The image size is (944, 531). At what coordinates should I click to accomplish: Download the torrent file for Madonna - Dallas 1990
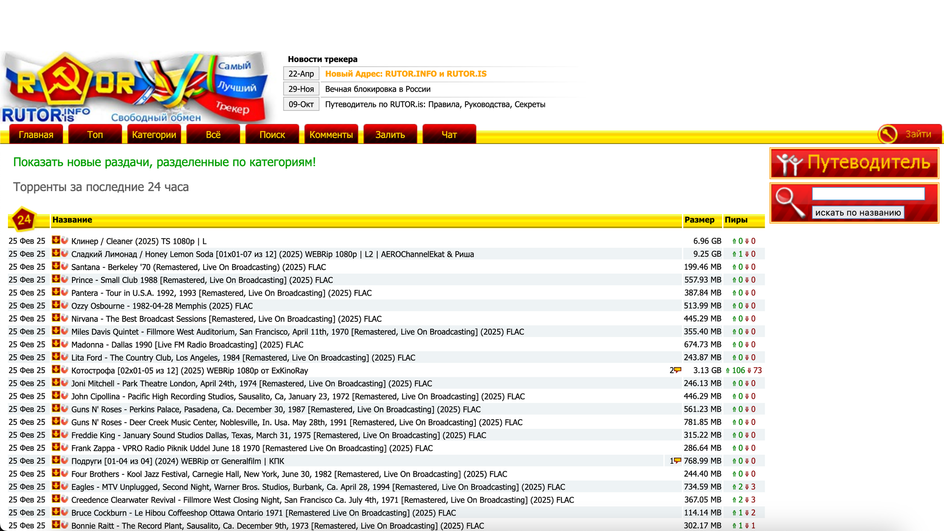[x=56, y=344]
